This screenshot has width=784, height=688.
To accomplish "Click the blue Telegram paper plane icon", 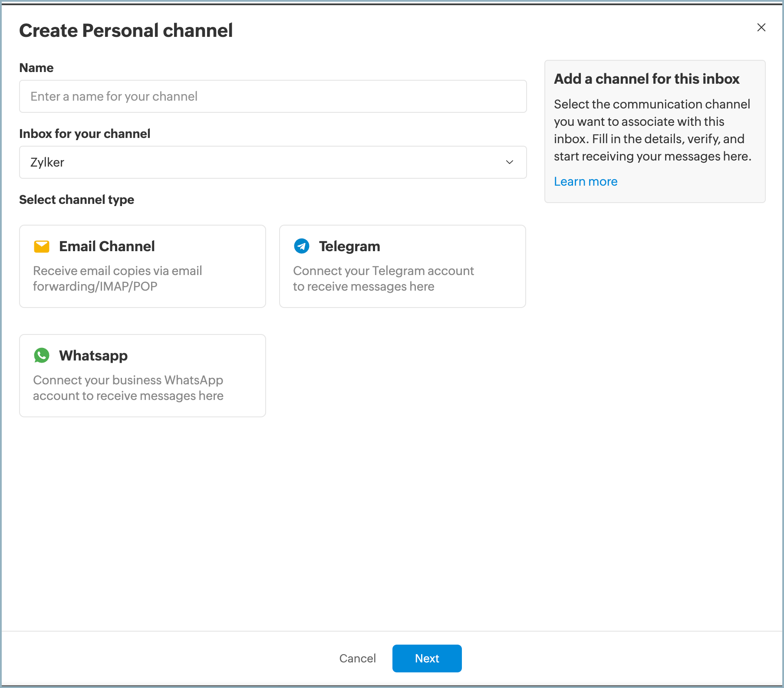I will point(302,246).
